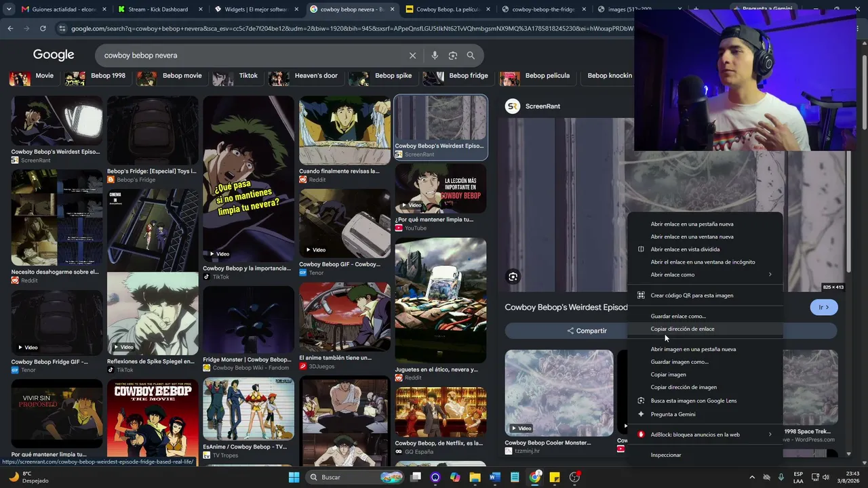Navigate back in browser history
Viewport: 868px width, 488px height.
point(10,28)
